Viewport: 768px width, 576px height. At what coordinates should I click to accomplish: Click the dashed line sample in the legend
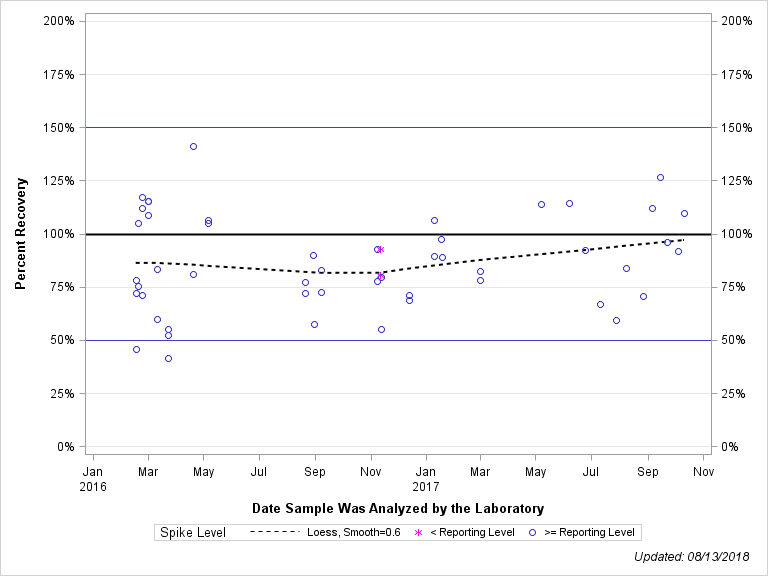[275, 532]
